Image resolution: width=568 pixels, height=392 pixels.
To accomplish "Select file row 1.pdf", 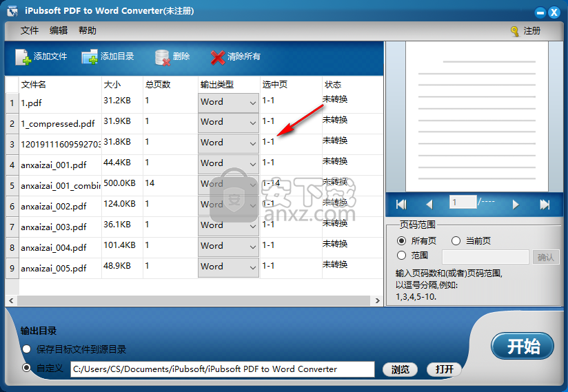I will point(31,103).
